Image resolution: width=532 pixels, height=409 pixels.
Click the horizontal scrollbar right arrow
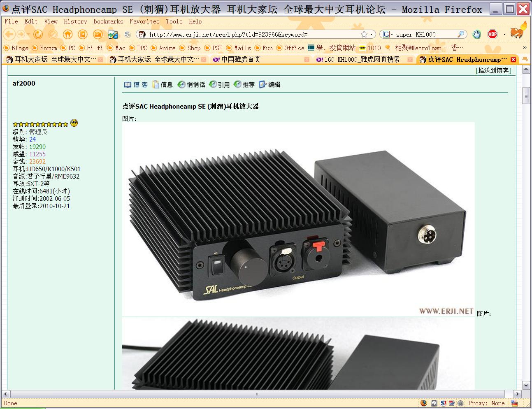pyautogui.click(x=518, y=394)
